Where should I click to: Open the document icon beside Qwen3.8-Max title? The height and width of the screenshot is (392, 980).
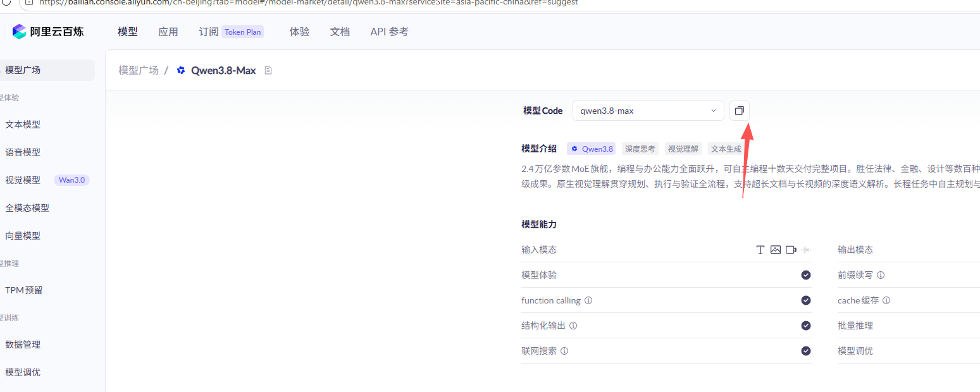pos(268,70)
